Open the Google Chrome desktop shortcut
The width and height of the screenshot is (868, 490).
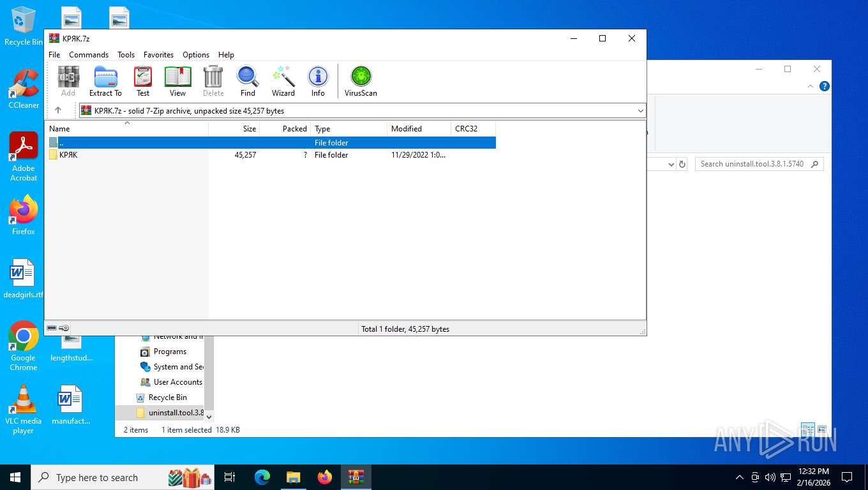click(x=24, y=346)
